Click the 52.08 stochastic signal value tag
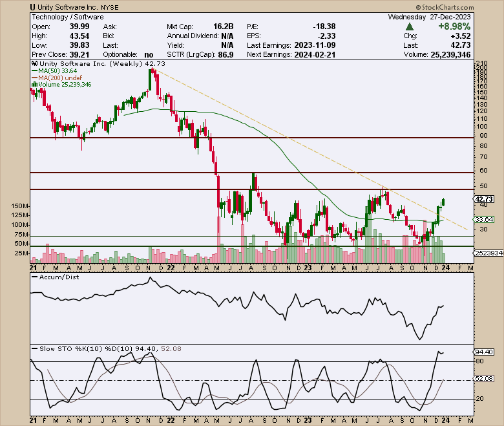Viewport: 504px width, 426px height. point(485,379)
